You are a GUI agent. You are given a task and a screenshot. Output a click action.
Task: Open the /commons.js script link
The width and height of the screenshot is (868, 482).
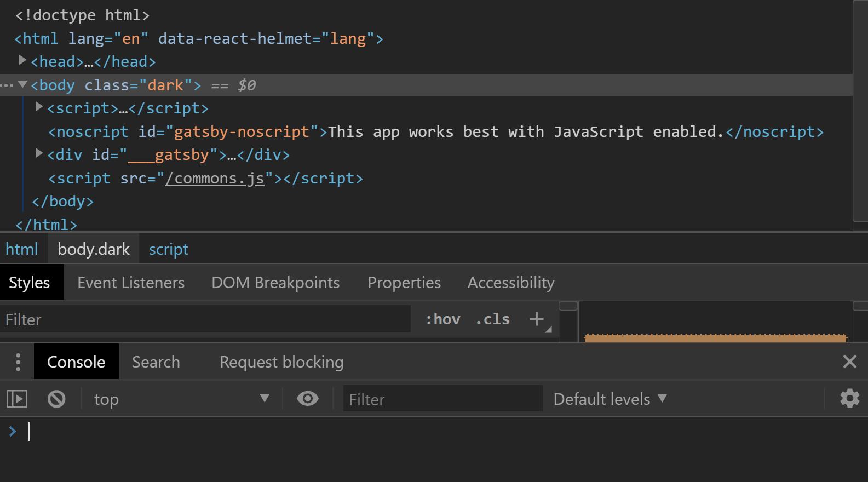[215, 179]
